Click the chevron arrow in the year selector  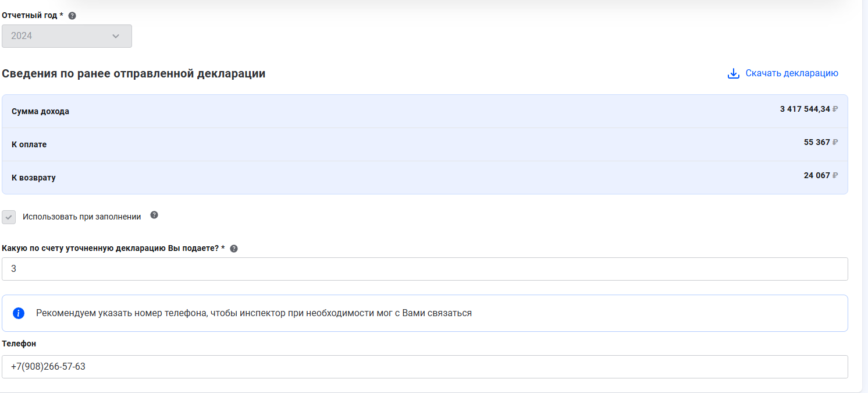point(116,36)
